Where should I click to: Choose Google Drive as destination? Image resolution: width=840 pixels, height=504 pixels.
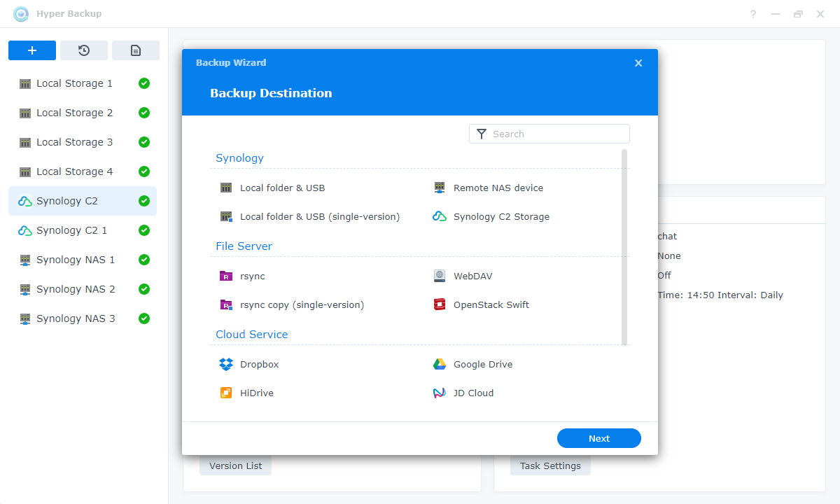click(x=482, y=364)
